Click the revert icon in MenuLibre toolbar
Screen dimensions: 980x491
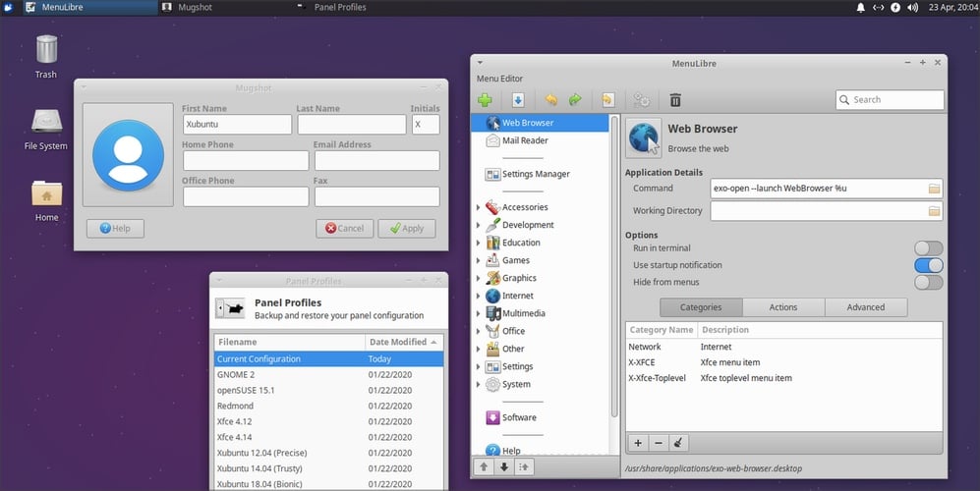[x=607, y=100]
